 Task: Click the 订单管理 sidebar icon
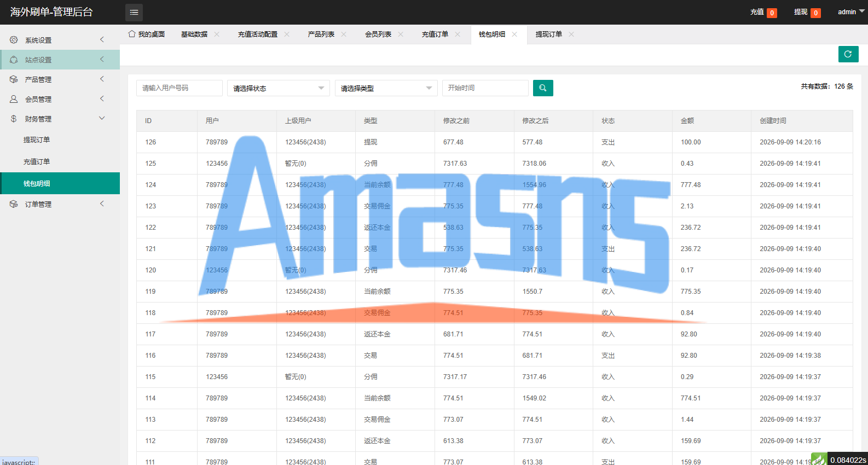click(x=14, y=204)
